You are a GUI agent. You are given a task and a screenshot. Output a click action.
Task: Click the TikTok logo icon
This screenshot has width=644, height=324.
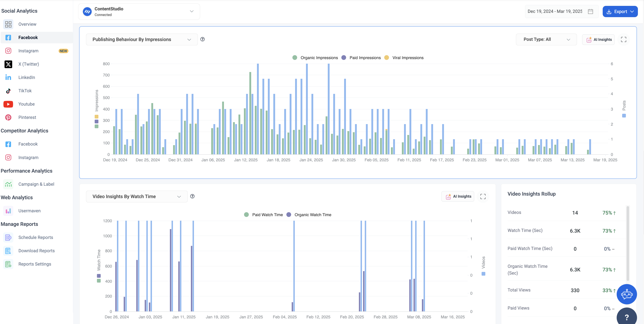coord(8,91)
